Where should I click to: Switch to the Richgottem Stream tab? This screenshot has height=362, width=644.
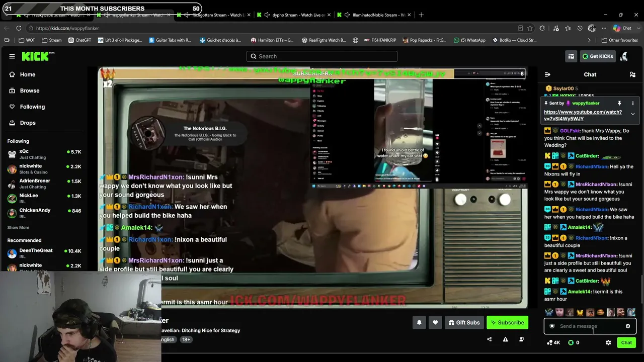213,15
